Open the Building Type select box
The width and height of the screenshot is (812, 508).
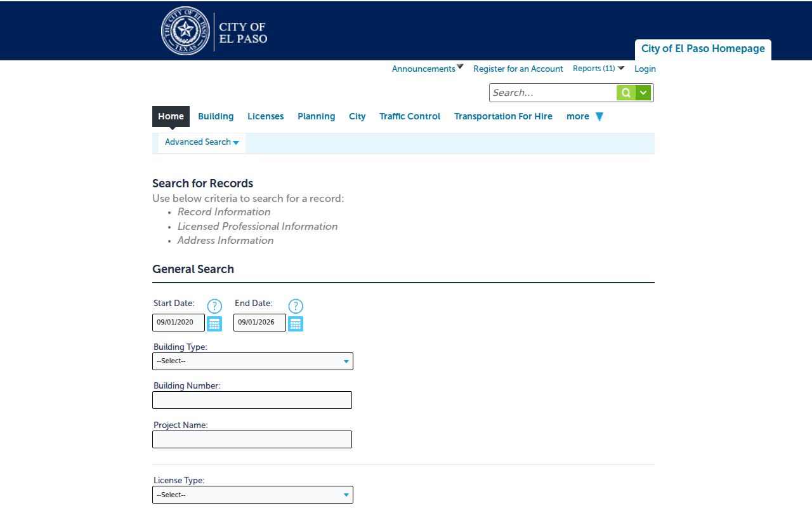click(x=252, y=361)
